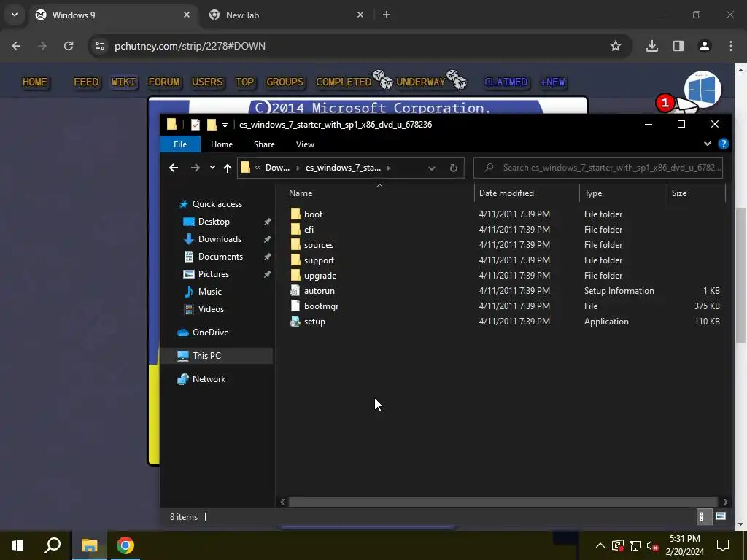Click the WIKI link on website
Viewport: 747px width, 560px height.
tap(123, 82)
